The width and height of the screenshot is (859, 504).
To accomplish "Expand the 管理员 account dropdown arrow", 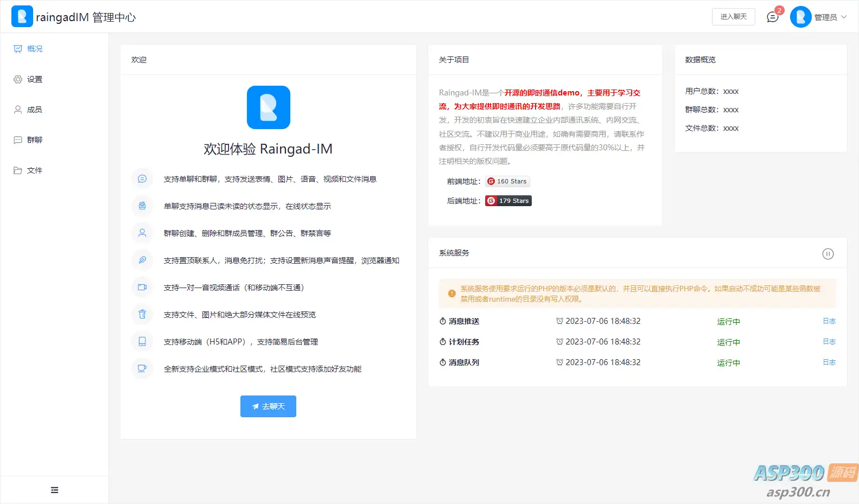I will click(x=844, y=17).
